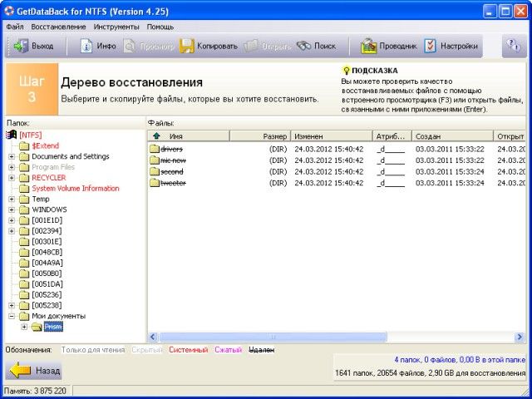
Task: Select the [00301E] folder icon
Action: 24,242
